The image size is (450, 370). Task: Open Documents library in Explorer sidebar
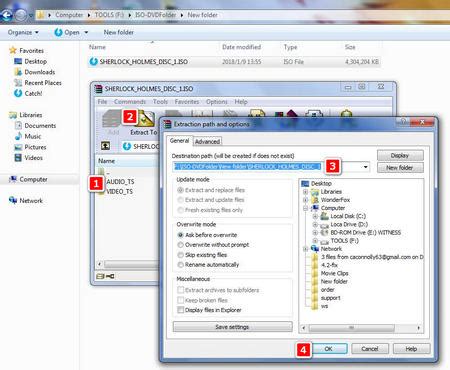[35, 126]
